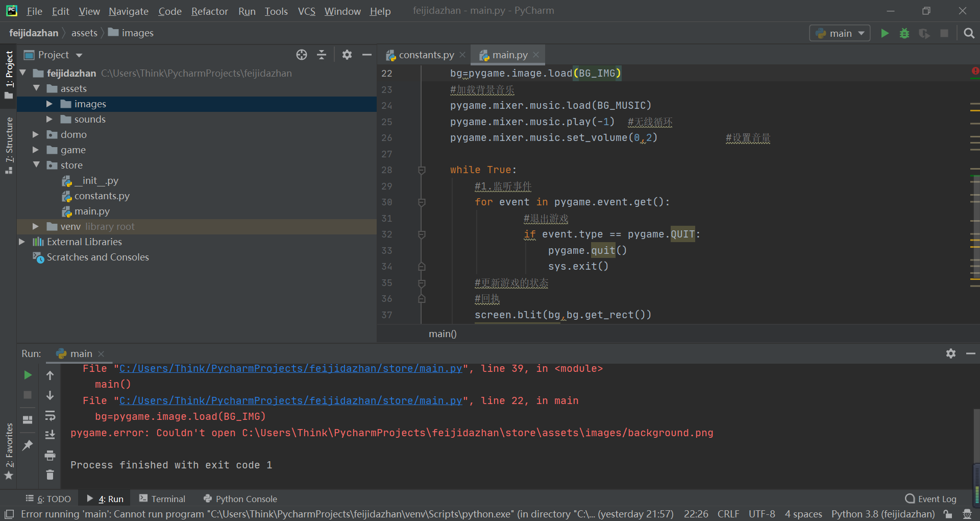Expand the domo folder

pos(36,134)
